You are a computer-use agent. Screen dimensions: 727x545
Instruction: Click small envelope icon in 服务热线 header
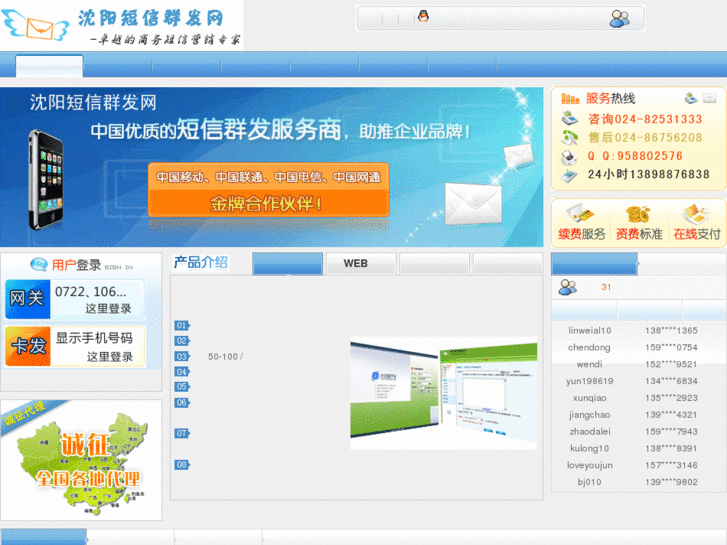[709, 98]
